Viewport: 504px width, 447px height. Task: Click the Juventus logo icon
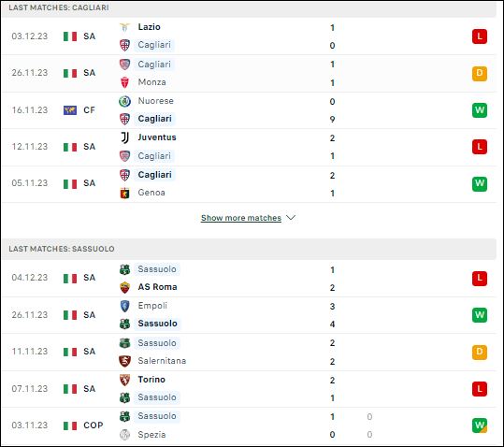124,137
